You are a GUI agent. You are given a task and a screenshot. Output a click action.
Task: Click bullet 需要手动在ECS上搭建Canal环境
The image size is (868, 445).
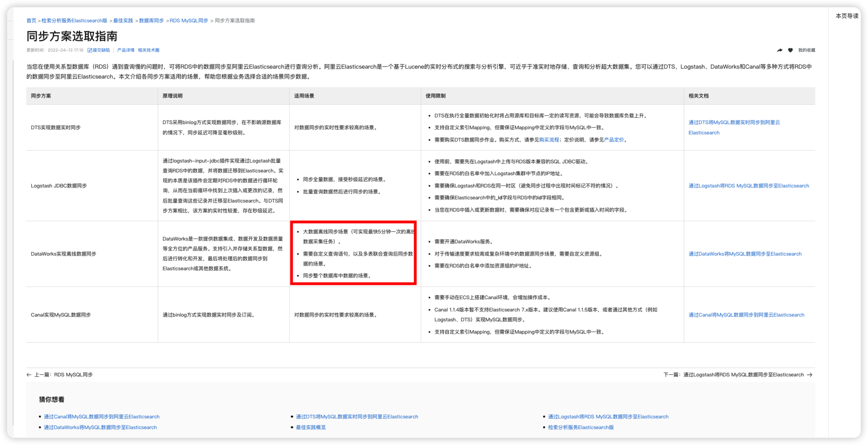point(492,298)
